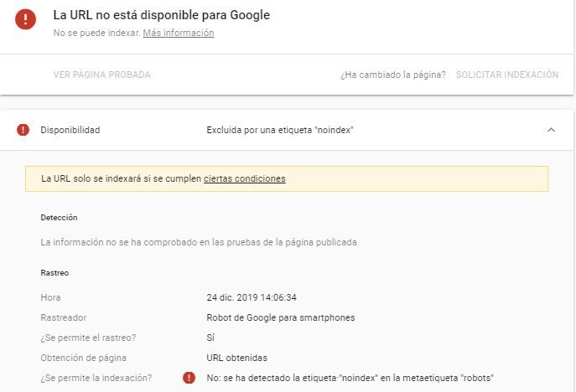The image size is (576, 392).
Task: Click the red warning icon next to indexing status
Action: [189, 378]
